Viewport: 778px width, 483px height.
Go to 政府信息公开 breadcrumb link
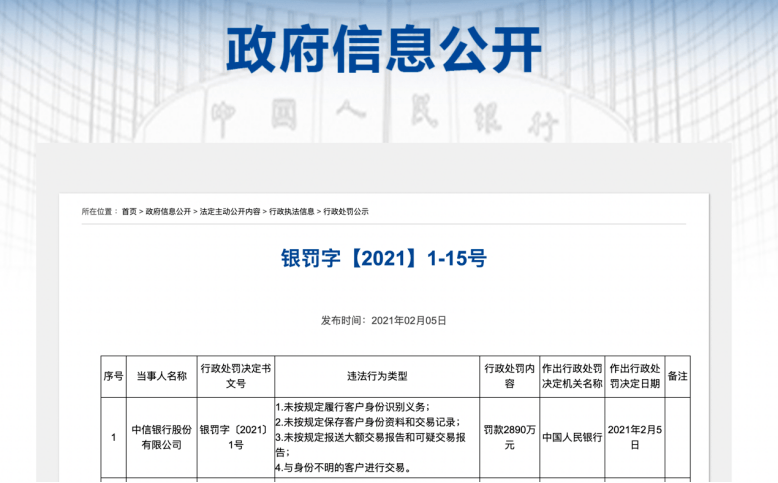coord(168,211)
